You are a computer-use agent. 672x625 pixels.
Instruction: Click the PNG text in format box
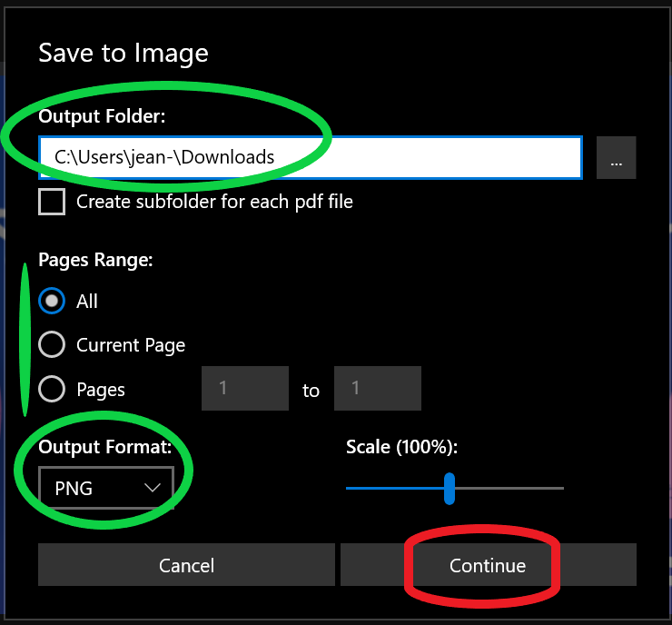pos(74,489)
